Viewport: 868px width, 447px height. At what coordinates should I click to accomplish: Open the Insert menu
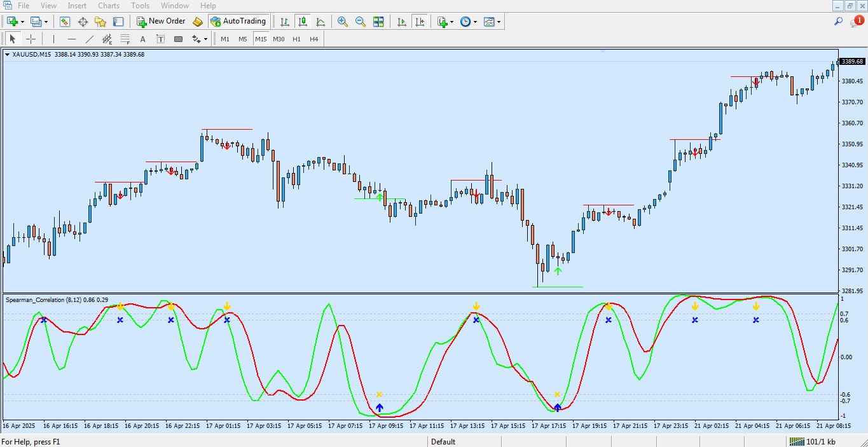76,5
